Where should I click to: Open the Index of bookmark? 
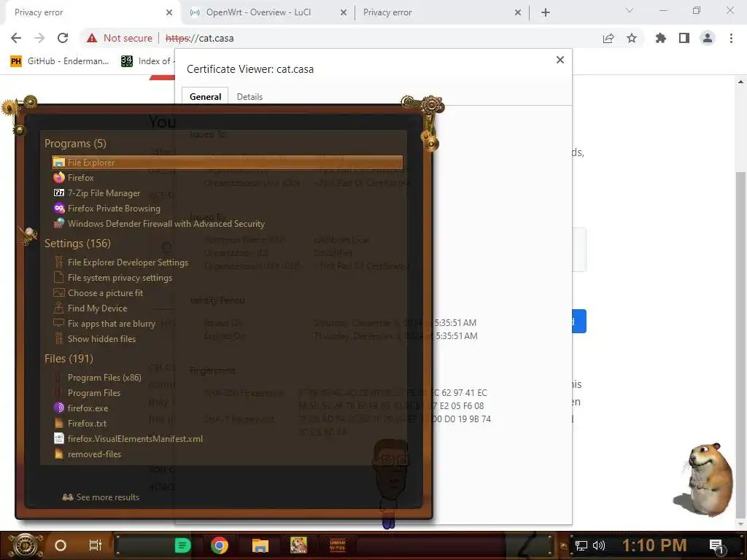(147, 61)
